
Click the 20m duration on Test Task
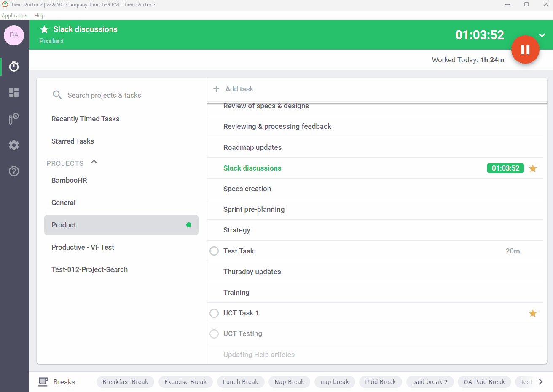(x=513, y=251)
